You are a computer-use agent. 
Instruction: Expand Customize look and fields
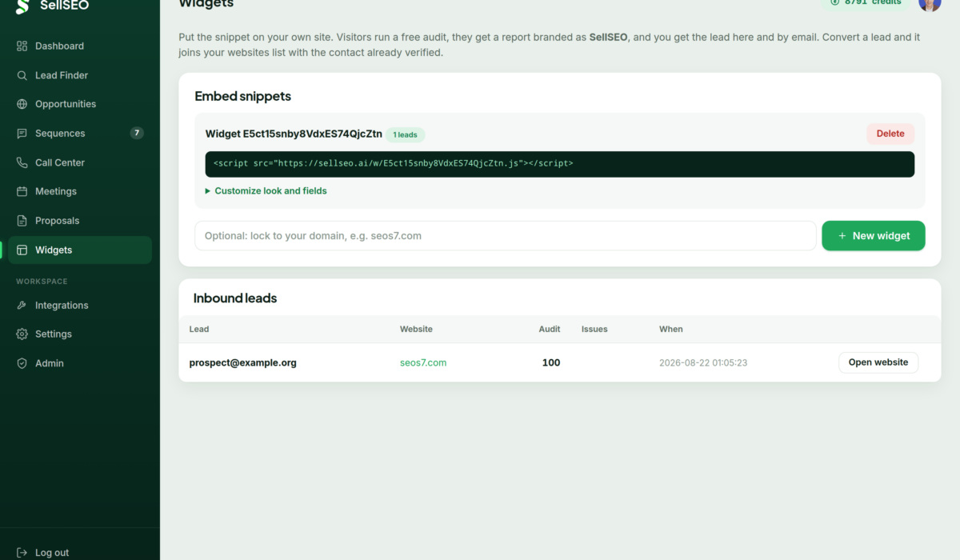click(266, 190)
